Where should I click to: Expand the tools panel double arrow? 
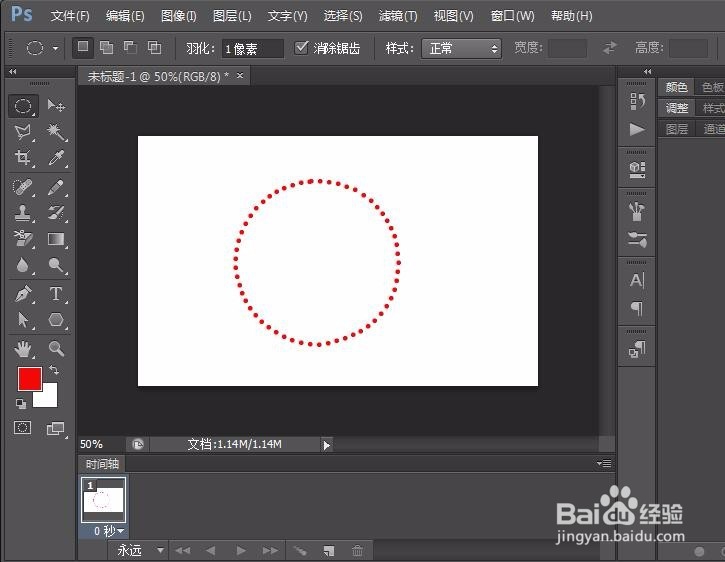tap(12, 72)
